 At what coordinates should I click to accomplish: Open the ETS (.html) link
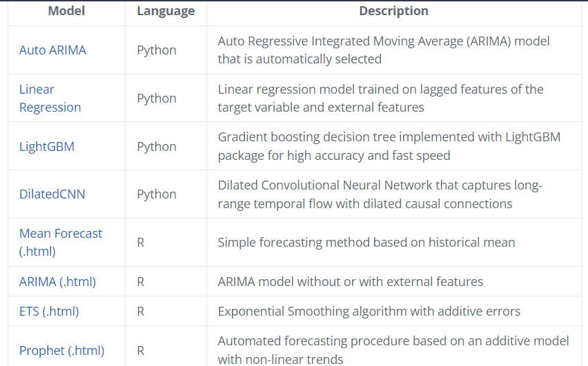point(49,311)
